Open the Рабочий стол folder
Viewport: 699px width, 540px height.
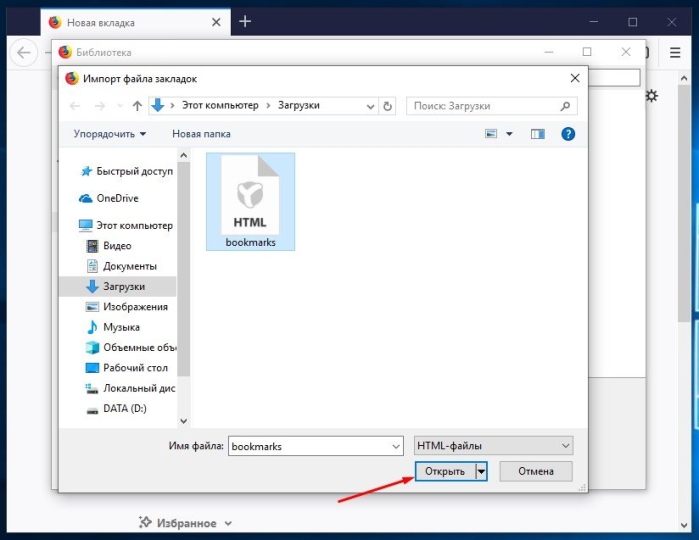pyautogui.click(x=127, y=368)
